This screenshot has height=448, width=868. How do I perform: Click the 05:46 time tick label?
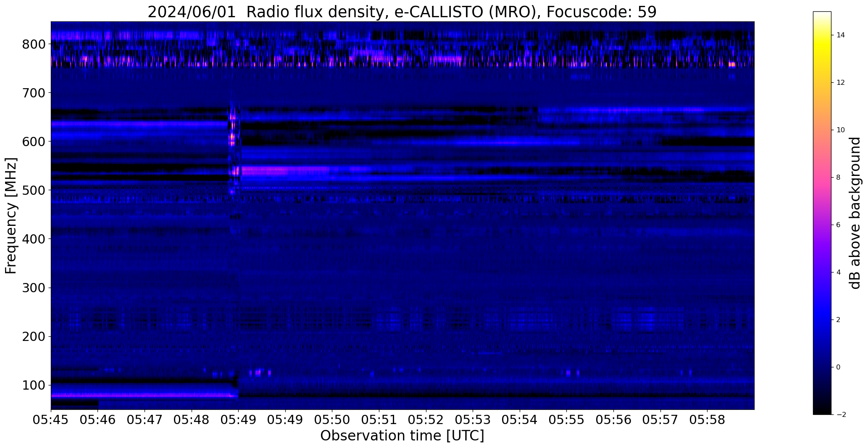[x=98, y=420]
